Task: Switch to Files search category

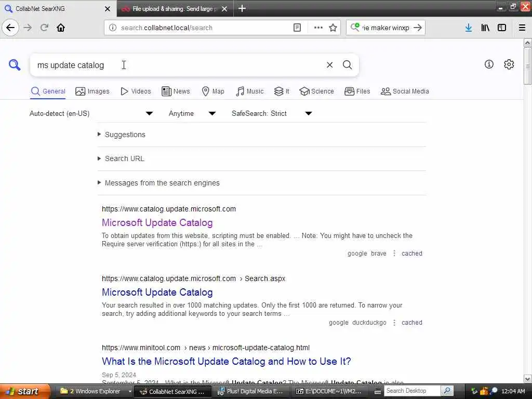Action: point(357,91)
